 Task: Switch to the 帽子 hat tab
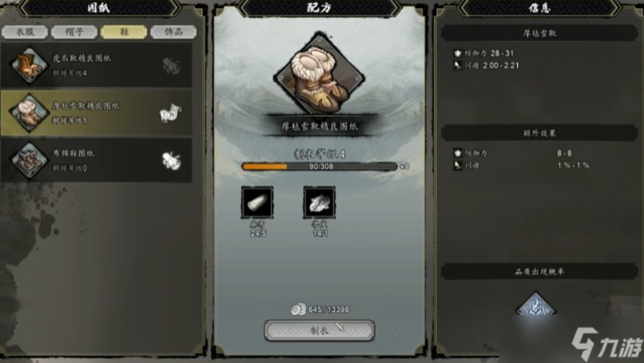pos(74,32)
